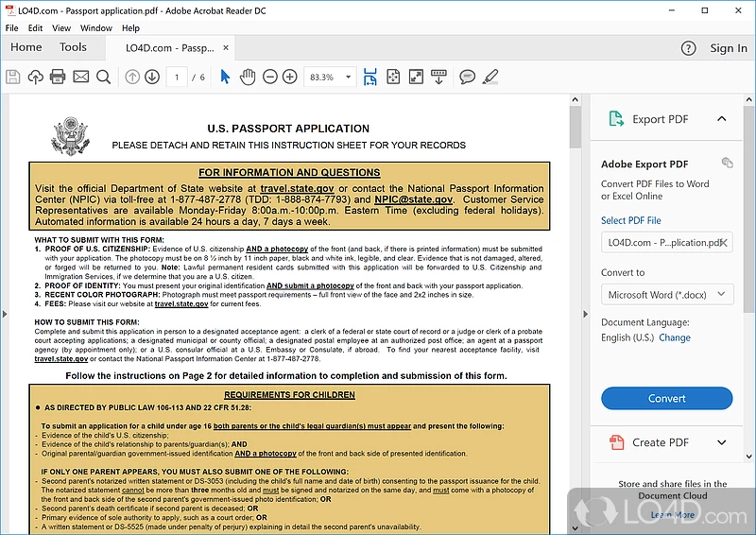Activate the Hand pan tool
Image resolution: width=756 pixels, height=535 pixels.
click(248, 77)
